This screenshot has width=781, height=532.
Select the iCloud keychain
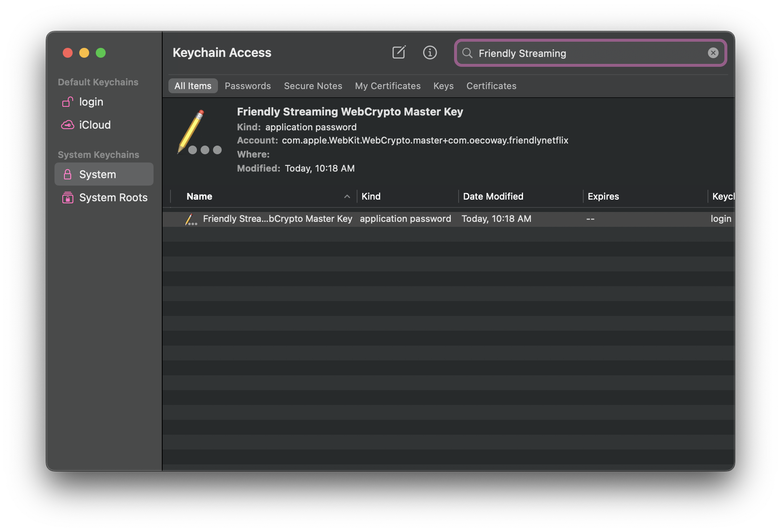pyautogui.click(x=95, y=125)
